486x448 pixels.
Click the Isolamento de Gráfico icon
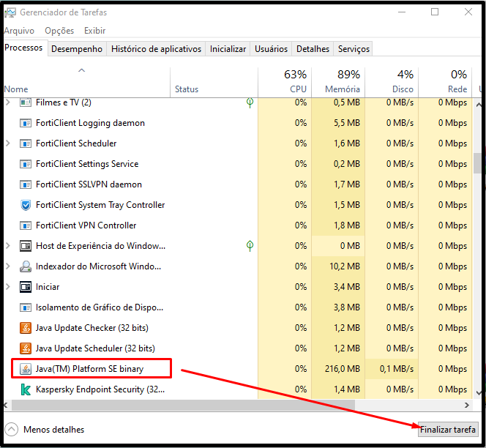[26, 307]
